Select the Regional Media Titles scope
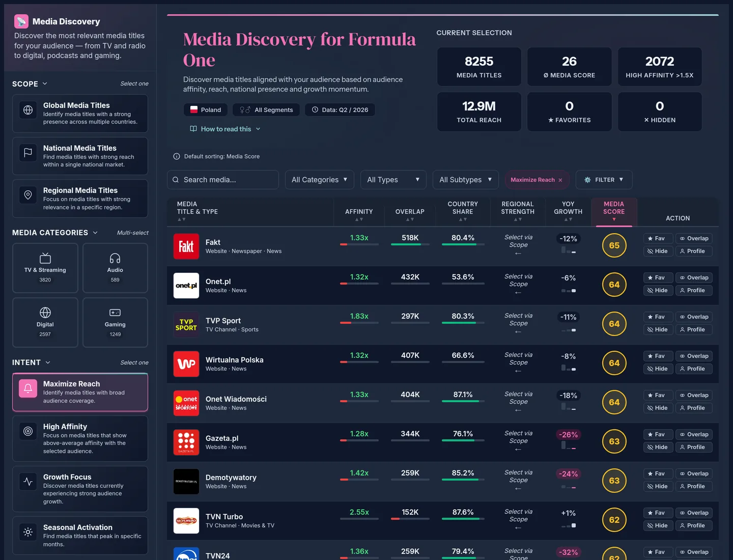This screenshot has width=733, height=560. pyautogui.click(x=80, y=199)
